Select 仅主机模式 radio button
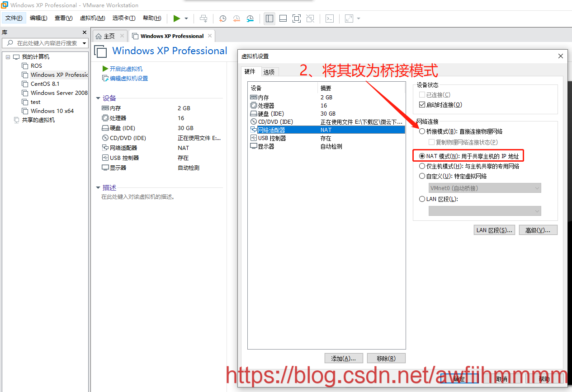This screenshot has width=572, height=392. (x=422, y=166)
